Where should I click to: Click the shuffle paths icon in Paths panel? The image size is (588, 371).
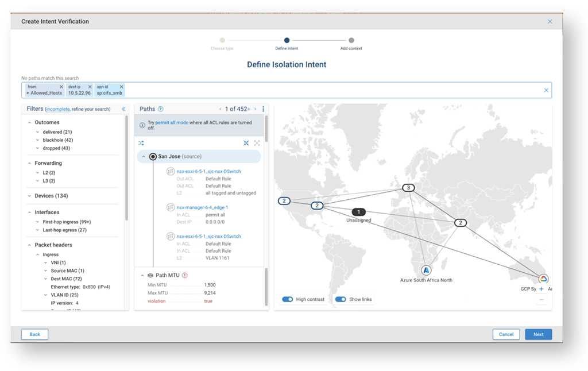click(141, 143)
